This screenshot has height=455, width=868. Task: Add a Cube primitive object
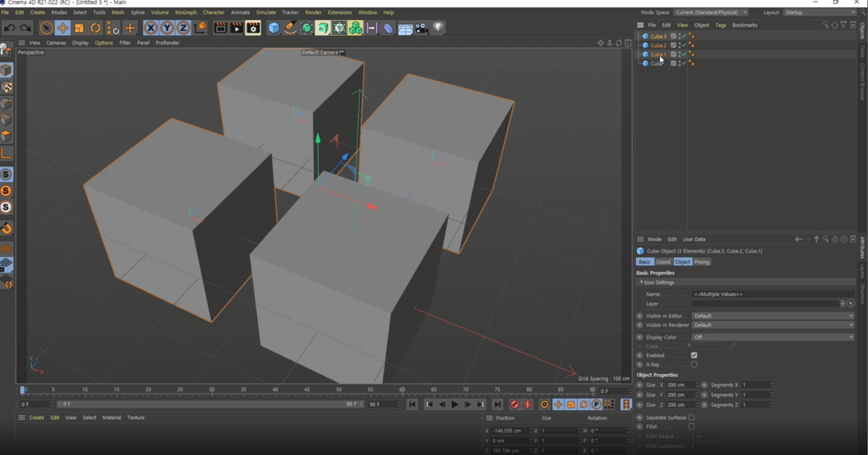click(274, 28)
